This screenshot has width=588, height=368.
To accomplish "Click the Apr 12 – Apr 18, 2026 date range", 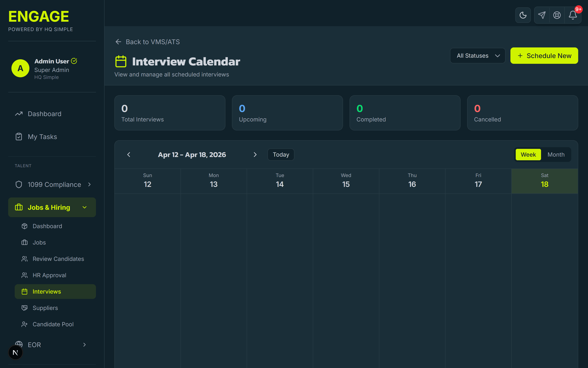I will [192, 155].
